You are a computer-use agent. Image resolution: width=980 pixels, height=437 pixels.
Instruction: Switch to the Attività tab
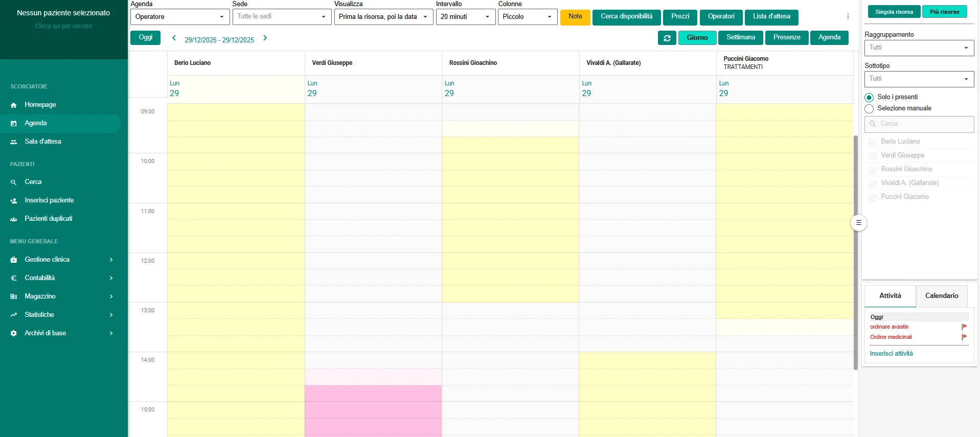890,296
